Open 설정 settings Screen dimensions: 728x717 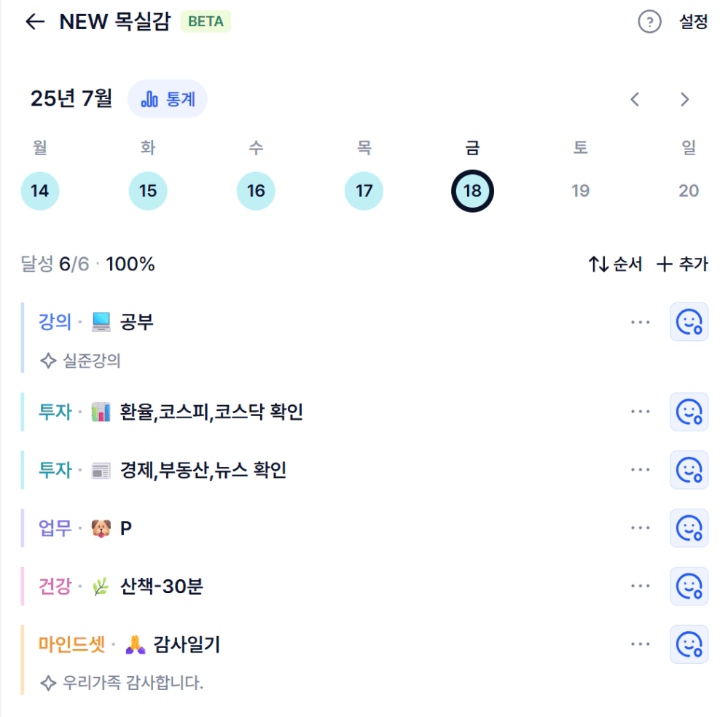[693, 21]
